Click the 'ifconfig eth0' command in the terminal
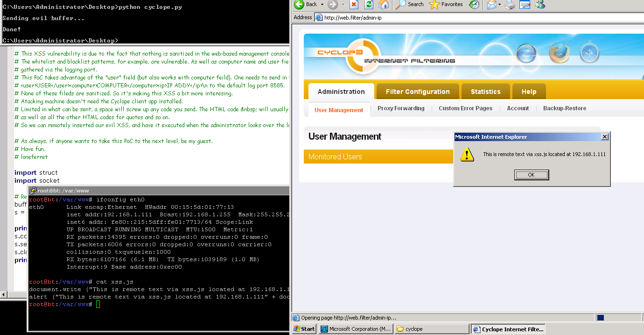The height and width of the screenshot is (335, 644). point(87,200)
